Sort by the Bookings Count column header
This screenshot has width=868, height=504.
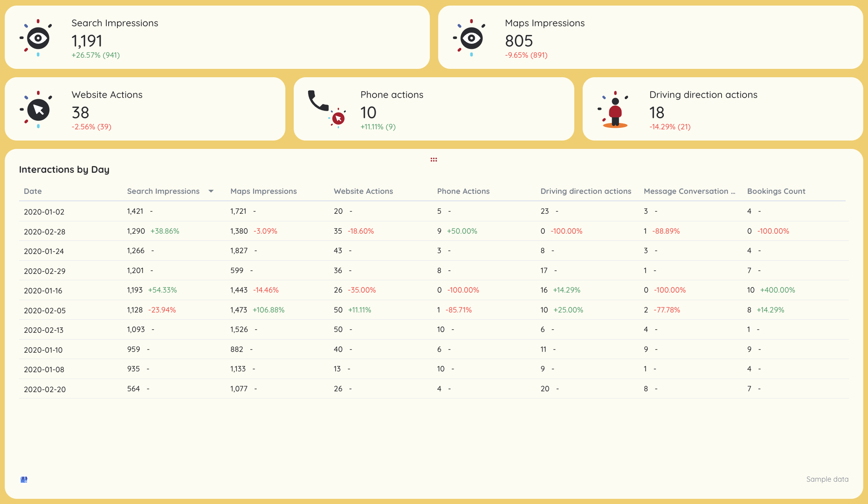coord(776,191)
